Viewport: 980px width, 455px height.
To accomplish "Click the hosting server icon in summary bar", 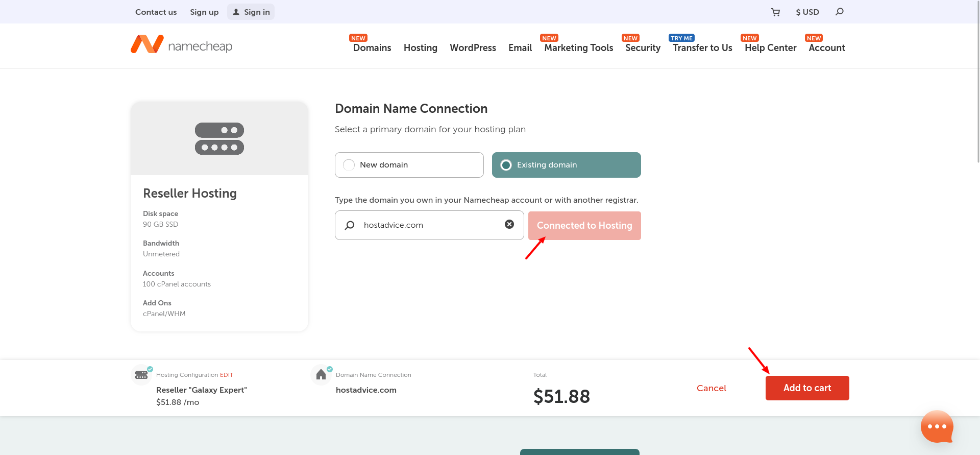I will click(141, 375).
